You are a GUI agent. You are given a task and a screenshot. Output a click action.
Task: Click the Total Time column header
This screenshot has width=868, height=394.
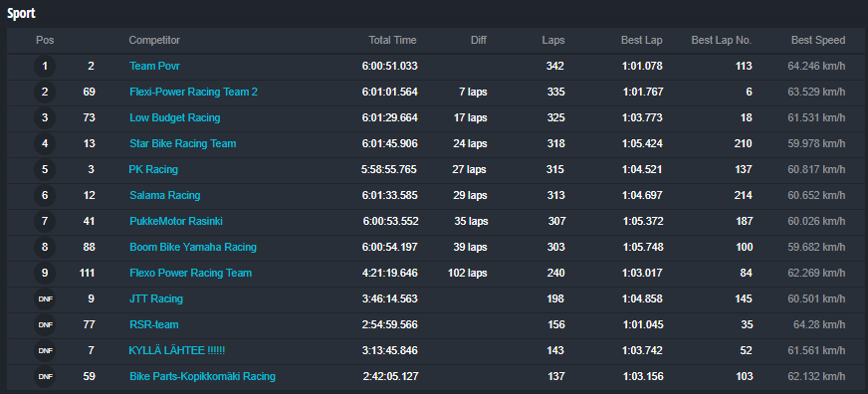point(392,41)
